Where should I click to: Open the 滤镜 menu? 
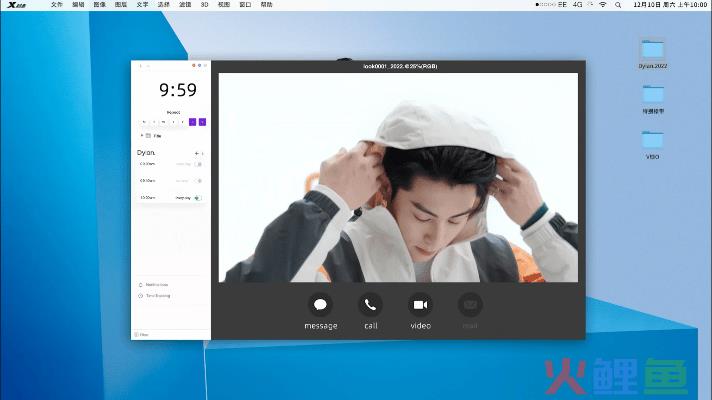tap(185, 5)
